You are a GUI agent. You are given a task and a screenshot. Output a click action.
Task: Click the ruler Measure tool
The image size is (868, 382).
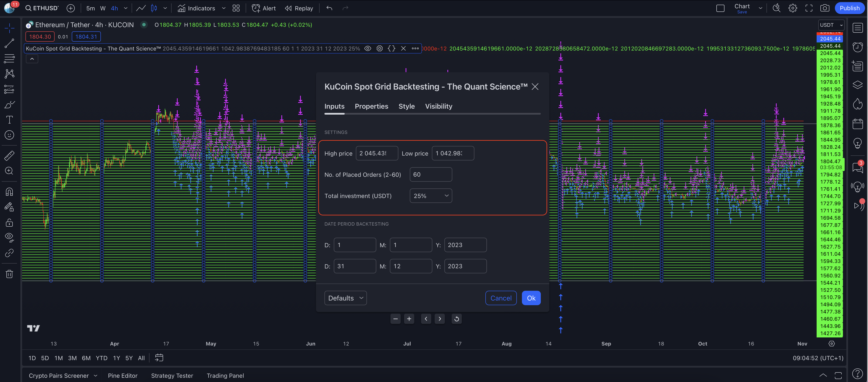[x=9, y=156]
